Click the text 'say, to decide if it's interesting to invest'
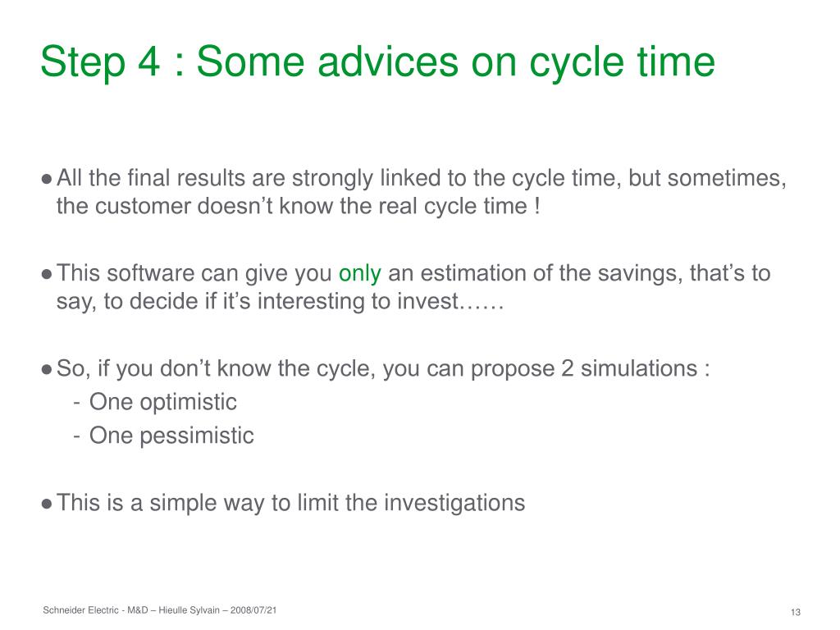Image resolution: width=840 pixels, height=630 pixels. (x=258, y=302)
